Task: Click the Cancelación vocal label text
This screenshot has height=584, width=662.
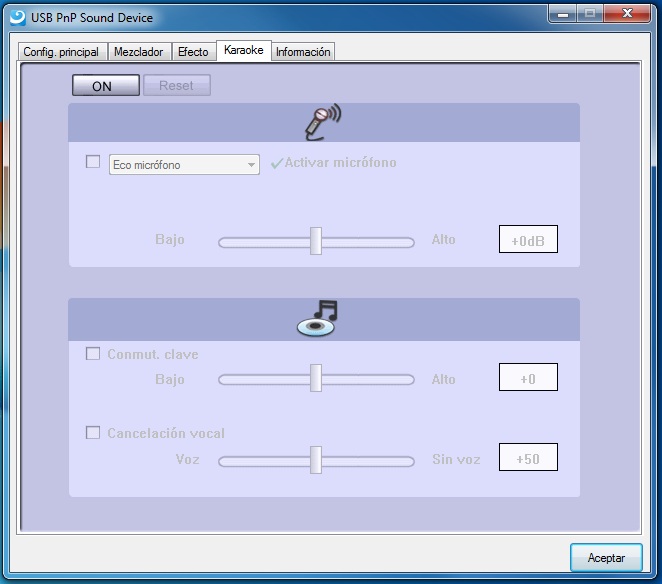Action: pyautogui.click(x=166, y=433)
